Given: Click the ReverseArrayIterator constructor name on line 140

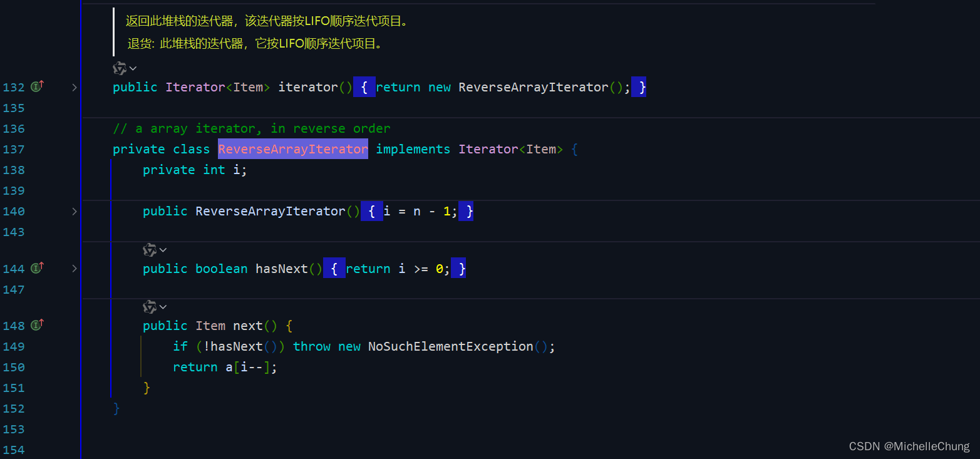Looking at the screenshot, I should coord(271,211).
